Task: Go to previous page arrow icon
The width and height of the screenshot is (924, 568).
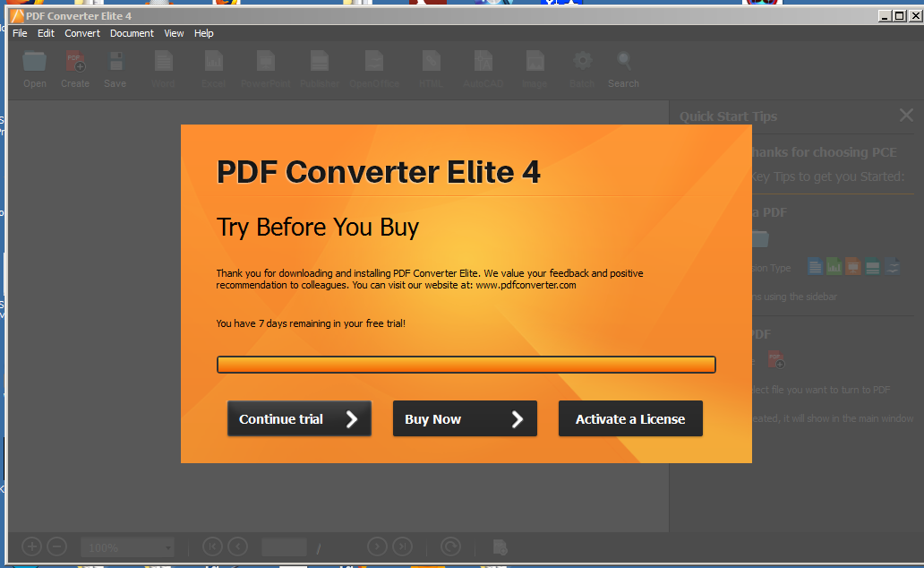Action: point(237,546)
